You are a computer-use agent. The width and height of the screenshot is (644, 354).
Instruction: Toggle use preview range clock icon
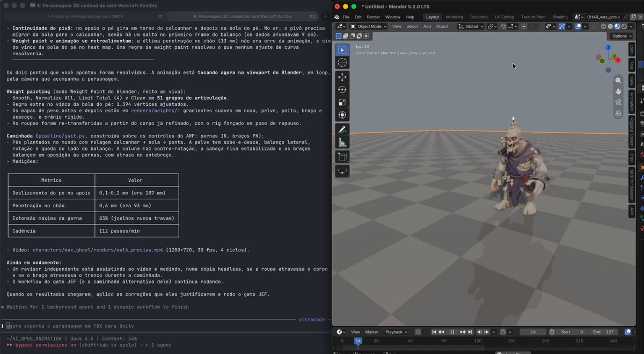pyautogui.click(x=552, y=332)
